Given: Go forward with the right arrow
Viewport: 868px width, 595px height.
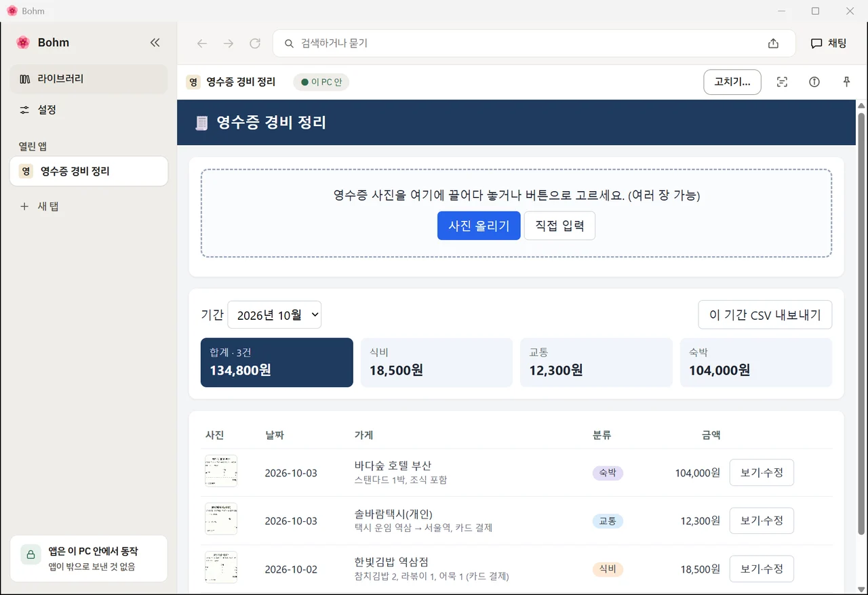Looking at the screenshot, I should tap(229, 43).
